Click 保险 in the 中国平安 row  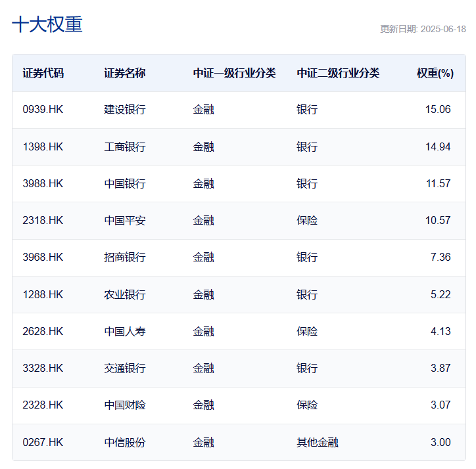(x=307, y=220)
